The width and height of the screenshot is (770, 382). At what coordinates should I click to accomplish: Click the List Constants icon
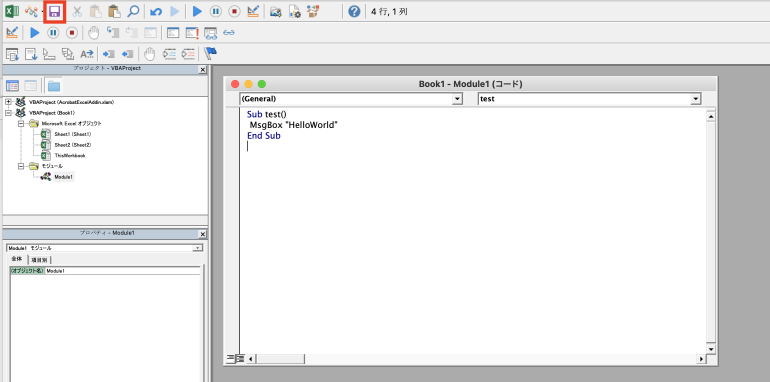(31, 54)
